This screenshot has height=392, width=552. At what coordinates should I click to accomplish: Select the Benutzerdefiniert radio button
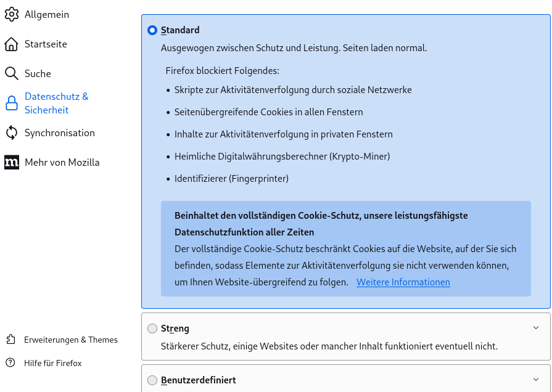(152, 380)
